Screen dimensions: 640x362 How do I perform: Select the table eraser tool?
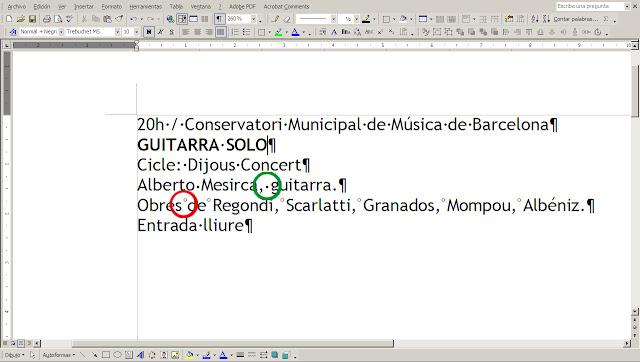[x=287, y=19]
